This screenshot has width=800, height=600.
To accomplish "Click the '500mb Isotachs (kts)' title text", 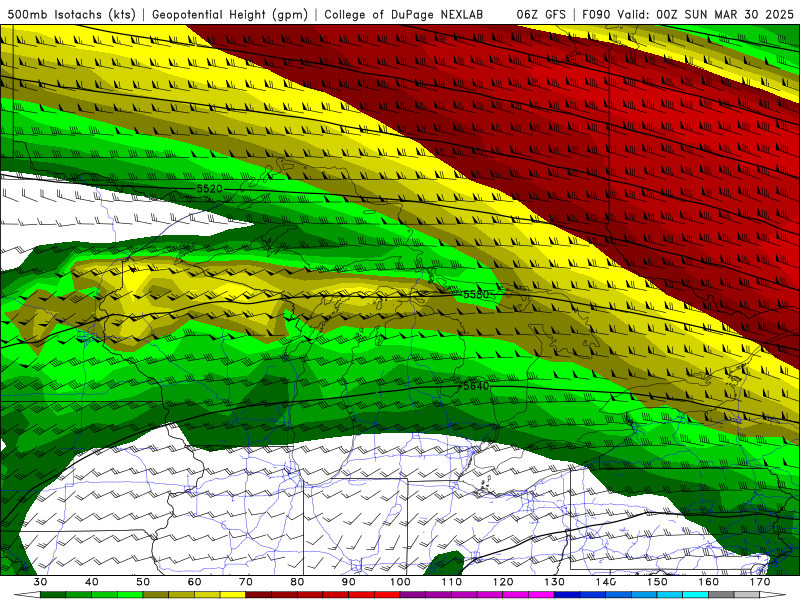I will [71, 14].
